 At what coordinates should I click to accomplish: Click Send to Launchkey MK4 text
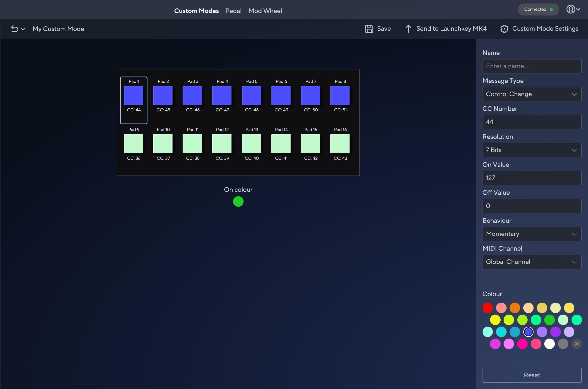tap(451, 29)
